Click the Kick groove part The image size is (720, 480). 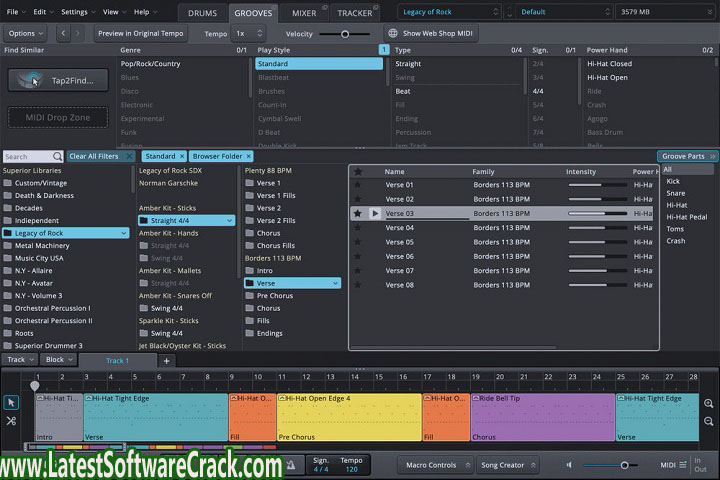pos(673,181)
